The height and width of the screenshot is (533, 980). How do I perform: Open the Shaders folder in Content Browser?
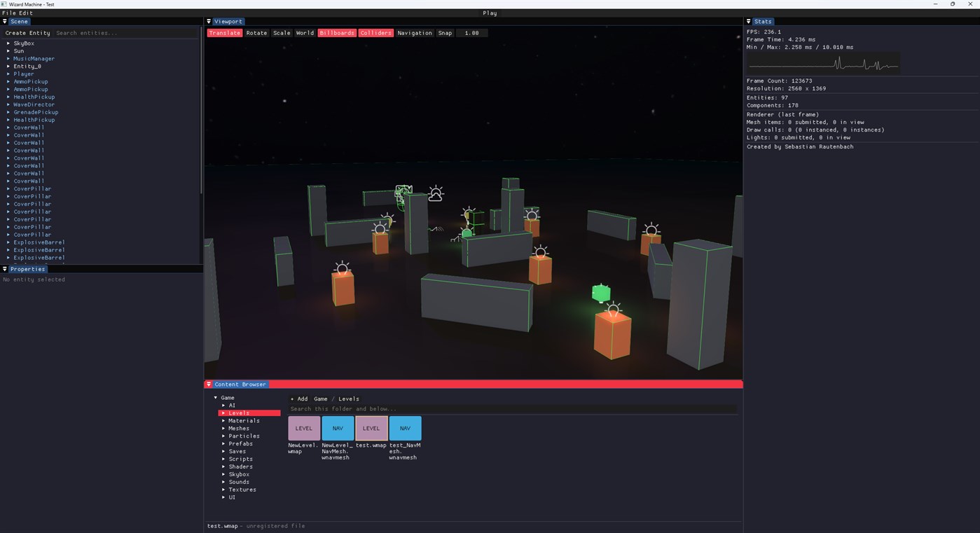(x=241, y=466)
